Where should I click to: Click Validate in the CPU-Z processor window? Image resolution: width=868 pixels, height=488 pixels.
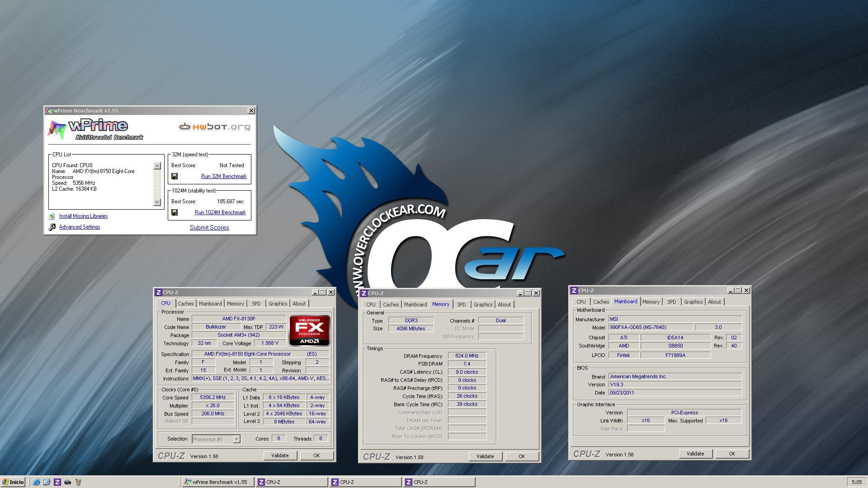click(280, 455)
